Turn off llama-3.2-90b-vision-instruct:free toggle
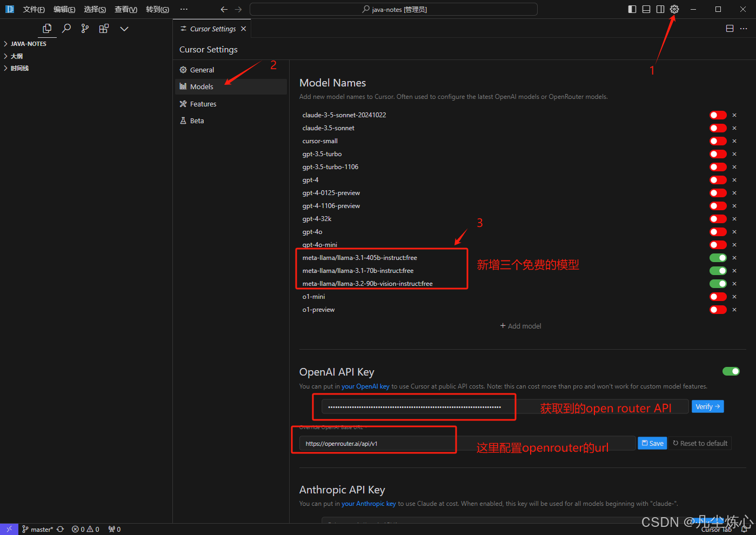 pyautogui.click(x=718, y=284)
